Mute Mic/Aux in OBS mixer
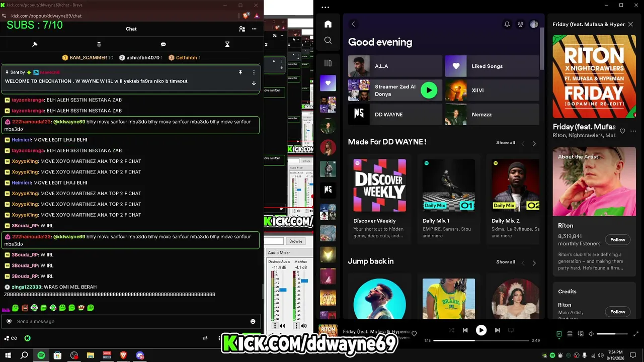This screenshot has width=644, height=362. pos(304,326)
